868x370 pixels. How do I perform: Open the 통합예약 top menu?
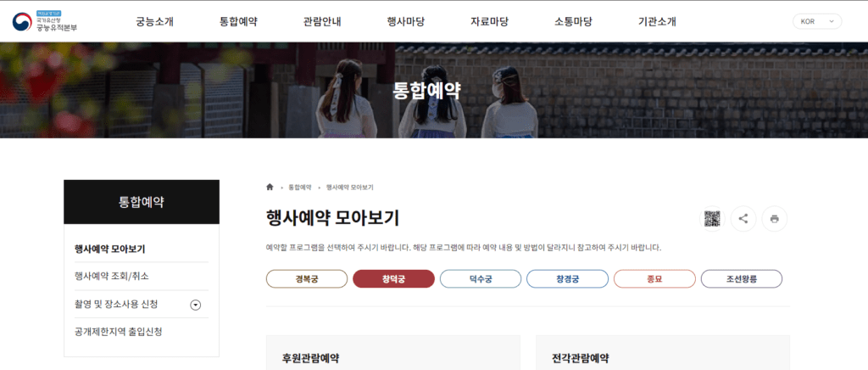(x=238, y=22)
